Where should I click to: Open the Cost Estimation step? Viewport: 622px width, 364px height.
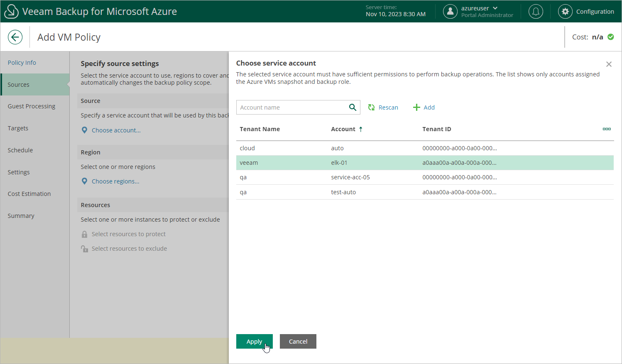coord(29,194)
